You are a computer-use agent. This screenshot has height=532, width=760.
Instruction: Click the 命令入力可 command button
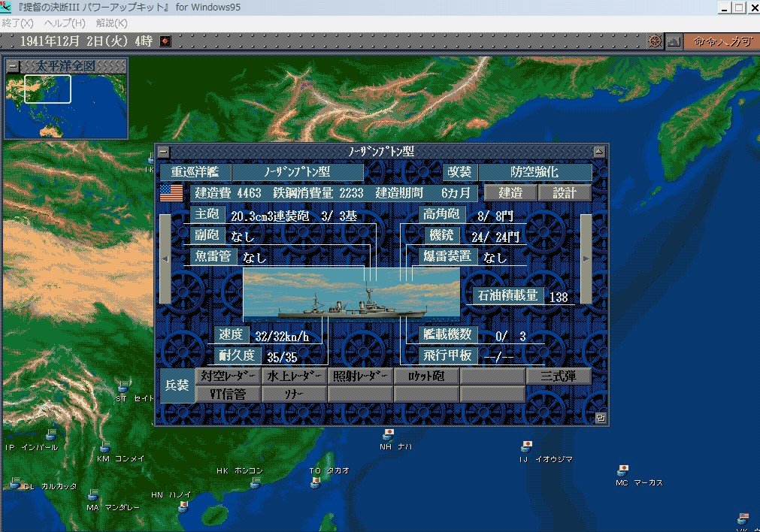click(x=722, y=41)
